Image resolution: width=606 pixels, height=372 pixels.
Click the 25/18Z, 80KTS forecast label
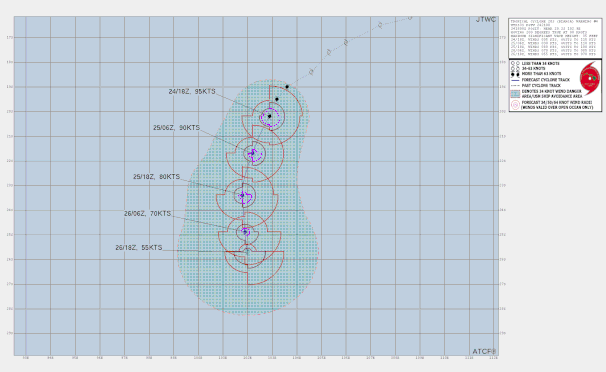(157, 177)
